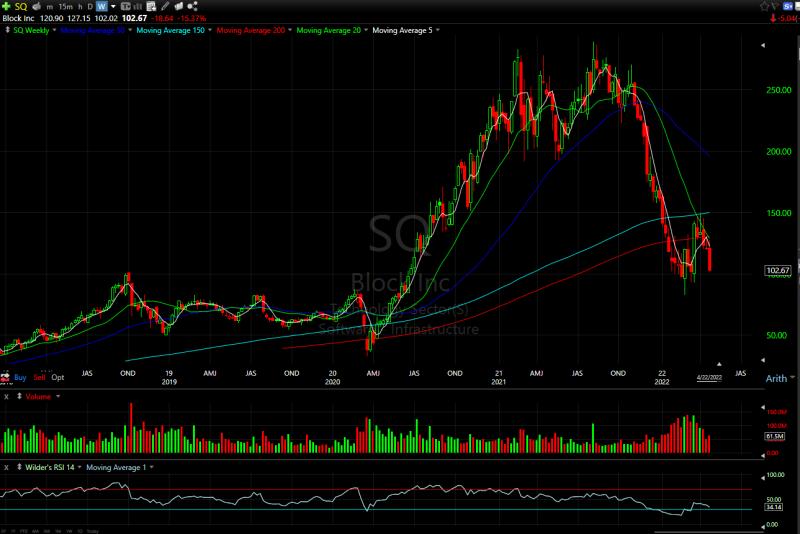Open the Moving Average 20 dropdown
Image resolution: width=800 pixels, height=534 pixels.
366,30
